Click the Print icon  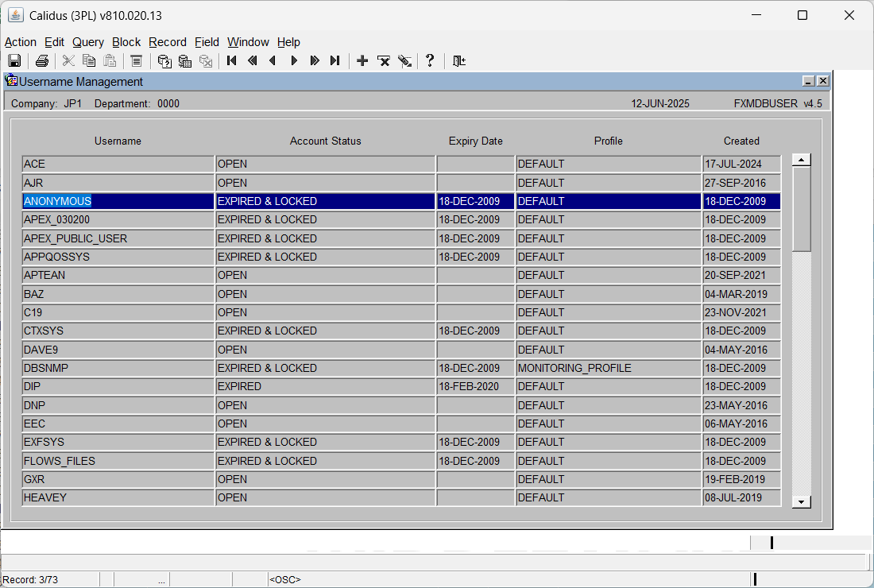(42, 60)
